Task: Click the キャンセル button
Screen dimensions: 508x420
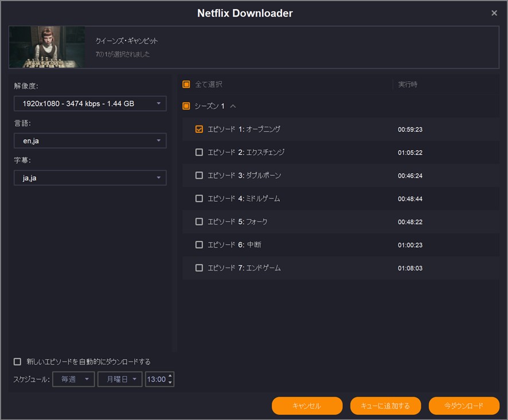Action: [x=307, y=406]
